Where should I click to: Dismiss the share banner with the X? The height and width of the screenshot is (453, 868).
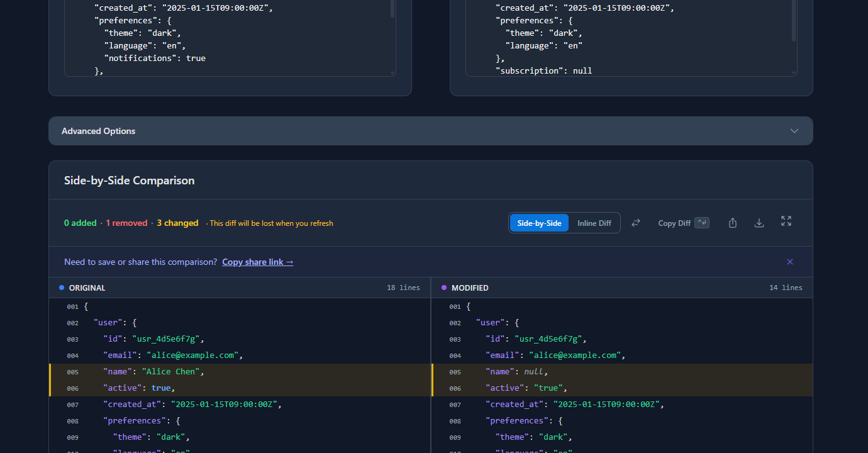tap(790, 261)
